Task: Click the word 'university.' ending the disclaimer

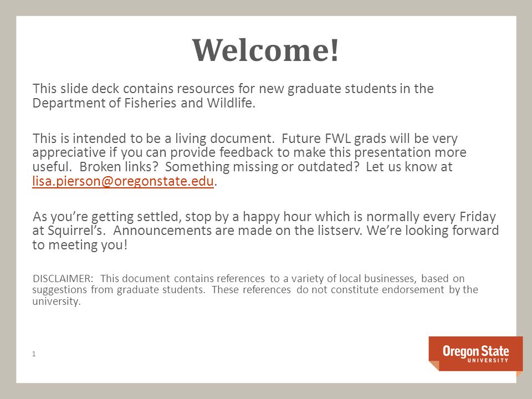Action: 57,301
